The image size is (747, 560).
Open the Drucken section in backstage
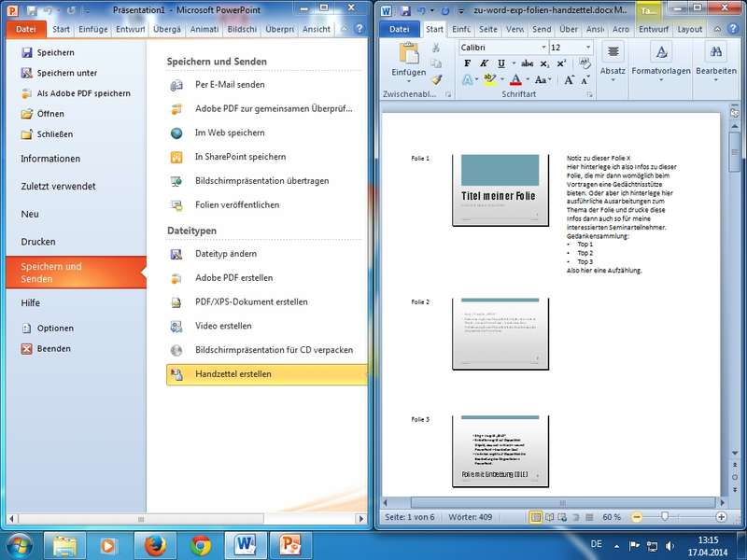pos(38,242)
